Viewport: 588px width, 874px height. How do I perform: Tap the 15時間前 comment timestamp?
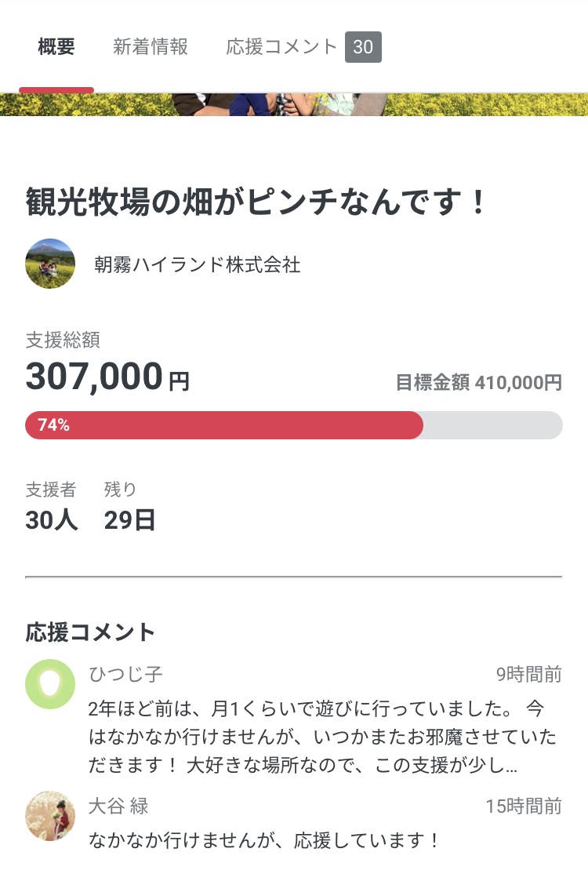pos(523,806)
